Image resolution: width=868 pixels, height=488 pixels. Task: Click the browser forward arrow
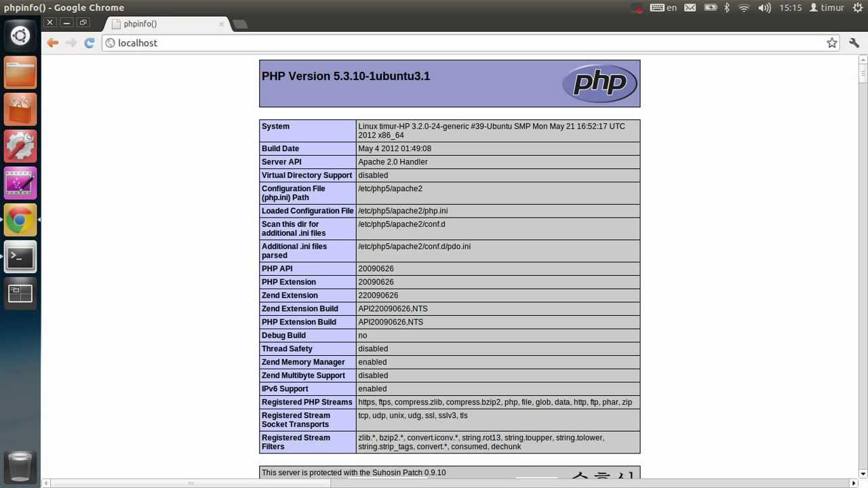point(71,43)
